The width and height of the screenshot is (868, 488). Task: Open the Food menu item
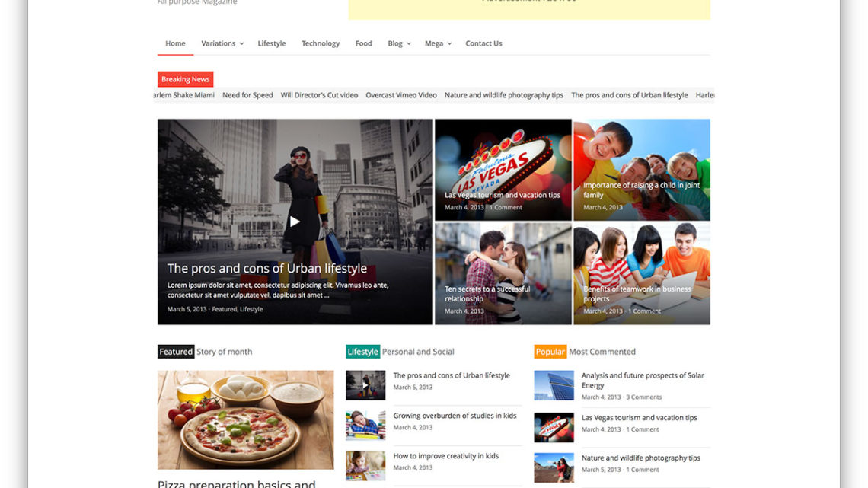point(364,43)
